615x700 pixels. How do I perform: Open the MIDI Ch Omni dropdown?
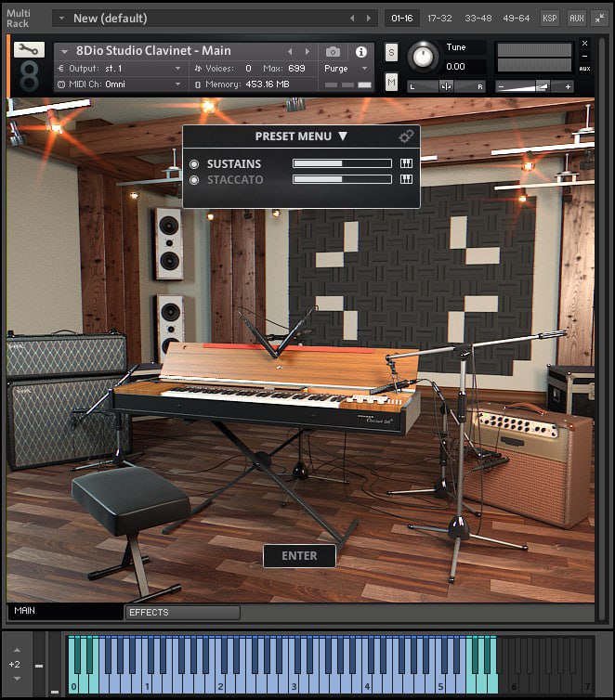point(120,84)
